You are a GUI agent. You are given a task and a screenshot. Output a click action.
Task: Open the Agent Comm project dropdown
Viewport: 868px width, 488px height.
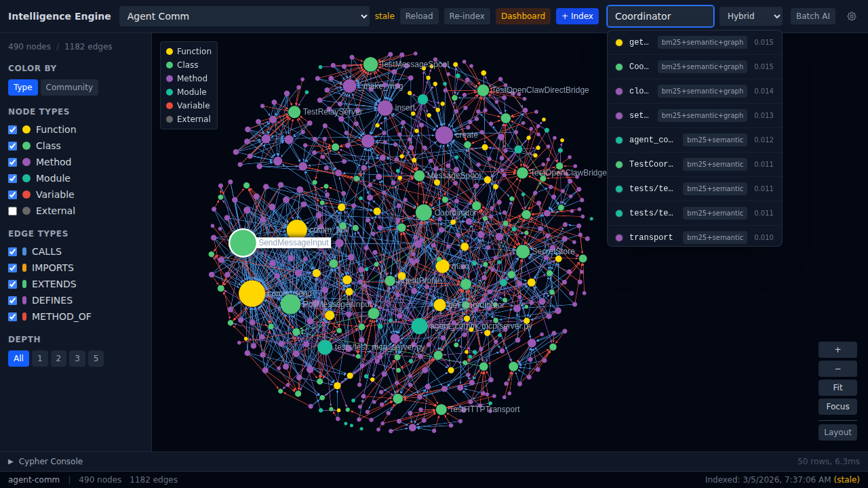tap(244, 16)
